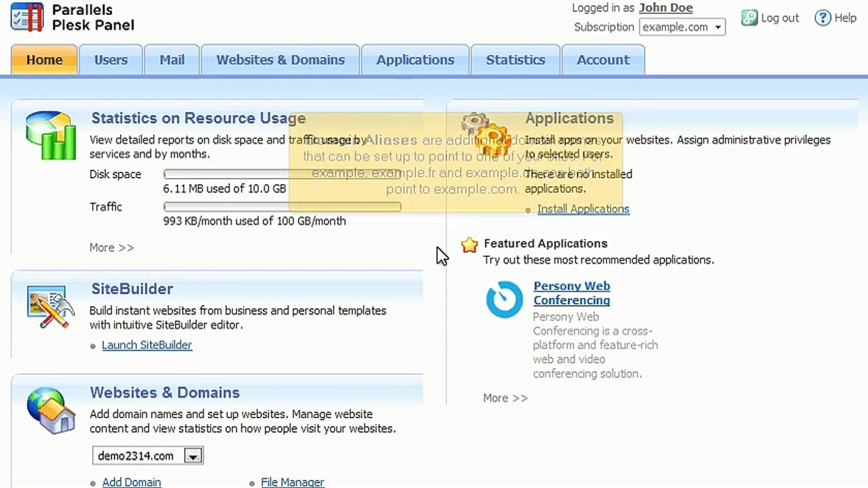Click the Applications section heading
Image resolution: width=868 pixels, height=488 pixels.
point(569,118)
